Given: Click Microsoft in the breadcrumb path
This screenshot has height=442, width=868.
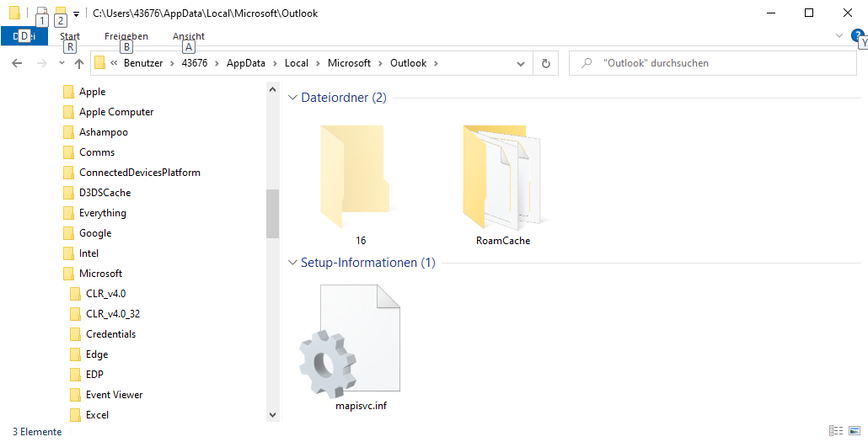Looking at the screenshot, I should click(x=349, y=63).
